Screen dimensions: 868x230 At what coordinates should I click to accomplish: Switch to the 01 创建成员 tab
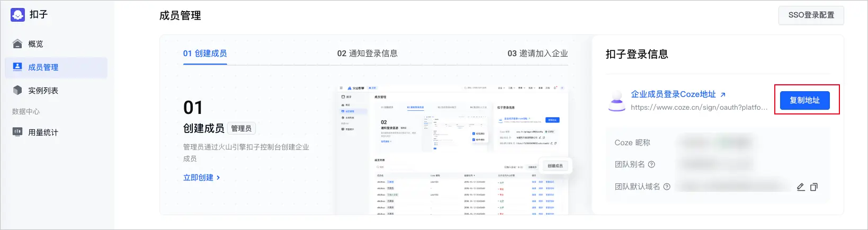[x=205, y=54]
